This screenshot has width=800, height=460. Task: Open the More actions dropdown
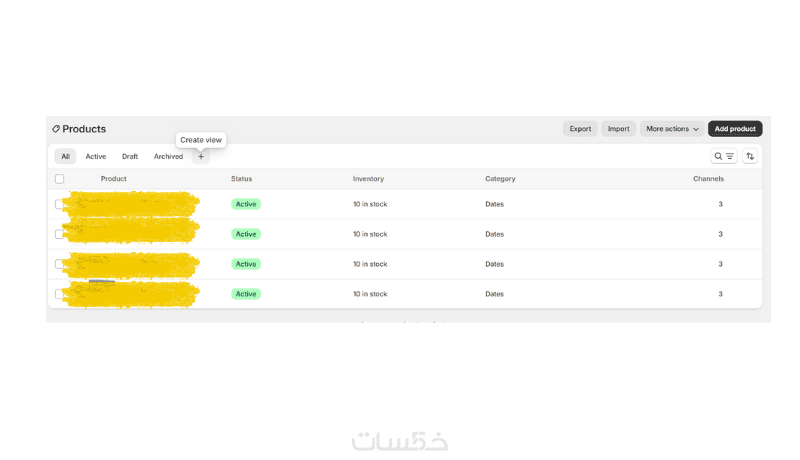tap(672, 129)
